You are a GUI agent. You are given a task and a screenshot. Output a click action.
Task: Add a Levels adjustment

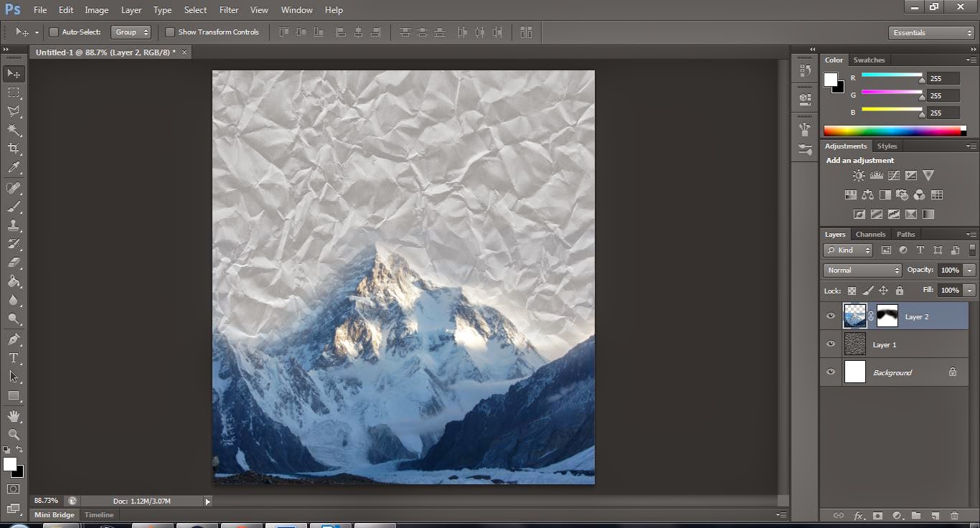click(876, 175)
